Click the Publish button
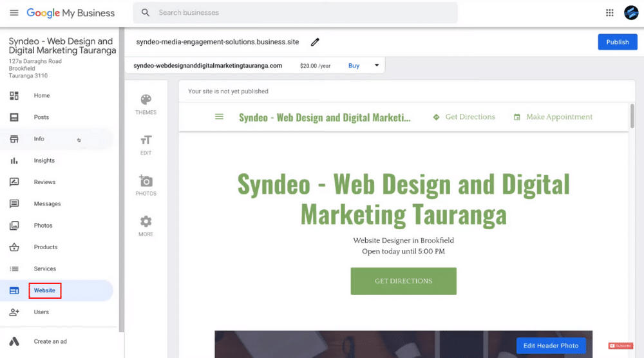Screen dimensions: 644x358 [618, 42]
